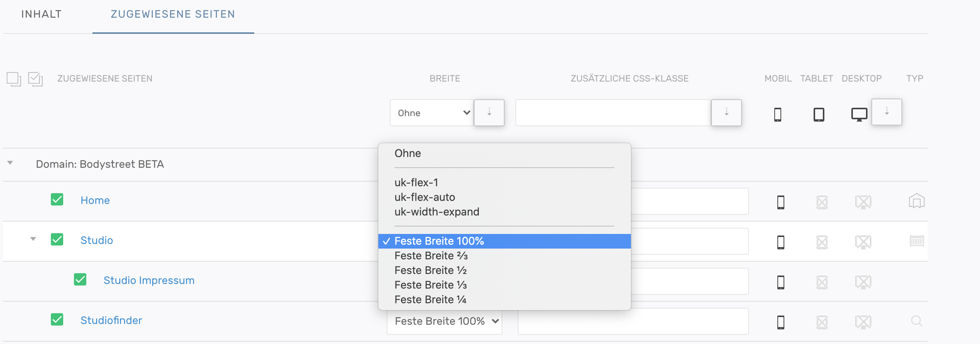Image resolution: width=980 pixels, height=344 pixels.
Task: Toggle header desktop device icon
Action: pyautogui.click(x=859, y=114)
